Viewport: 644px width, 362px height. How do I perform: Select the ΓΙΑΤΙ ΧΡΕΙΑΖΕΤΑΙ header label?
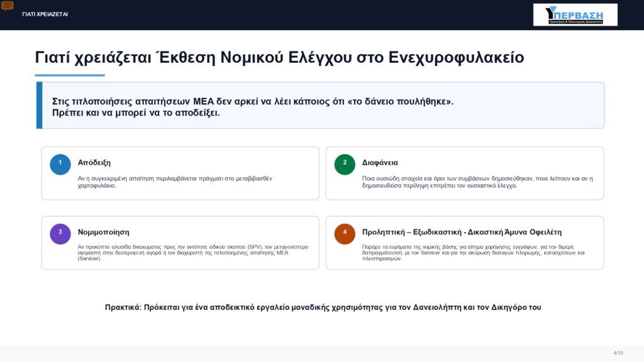tap(45, 14)
